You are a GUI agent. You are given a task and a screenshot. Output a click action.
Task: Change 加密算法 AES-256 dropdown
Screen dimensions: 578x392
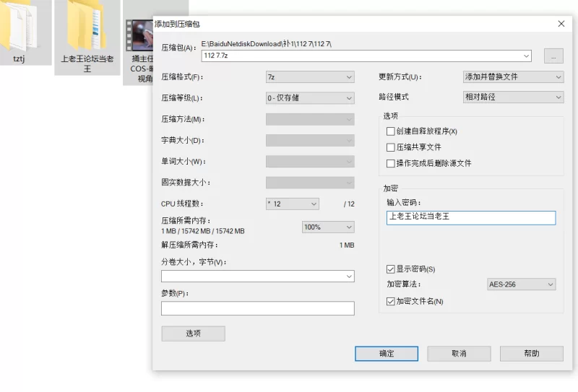tap(520, 284)
